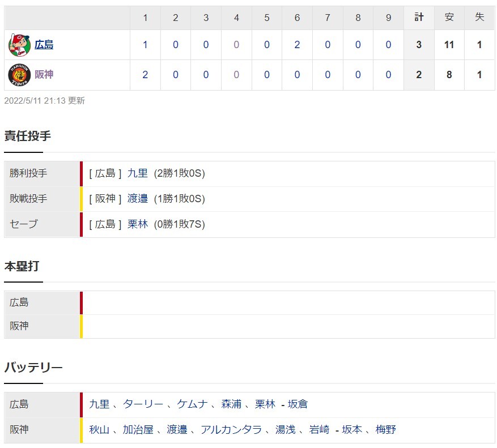Open the 阪神 team link in scoreboard
497x448 pixels.
[44, 75]
